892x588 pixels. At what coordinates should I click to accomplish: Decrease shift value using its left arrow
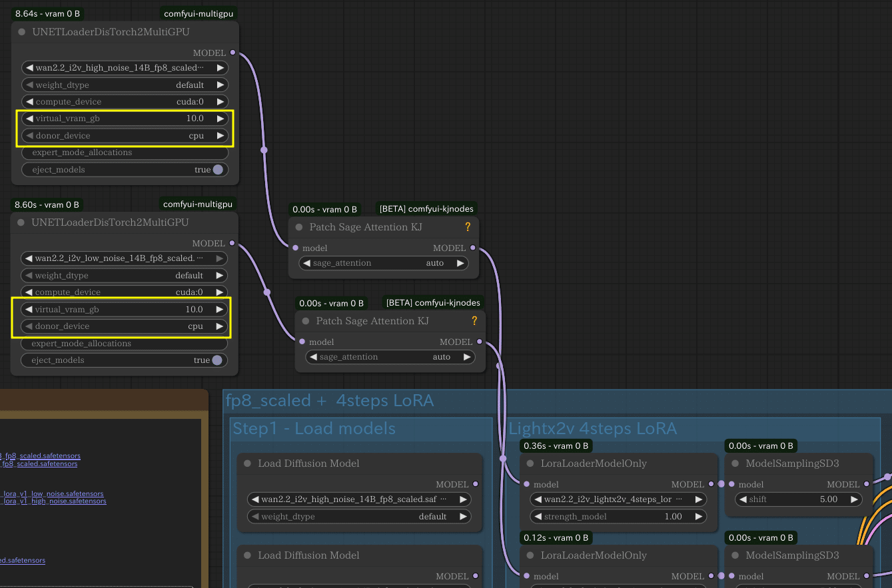tap(743, 499)
